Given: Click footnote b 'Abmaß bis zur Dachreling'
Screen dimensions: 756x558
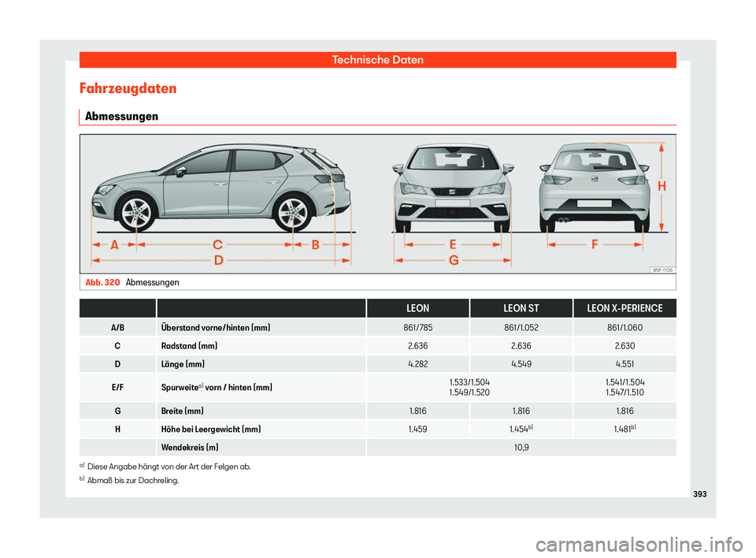Looking at the screenshot, I should click(x=129, y=481).
